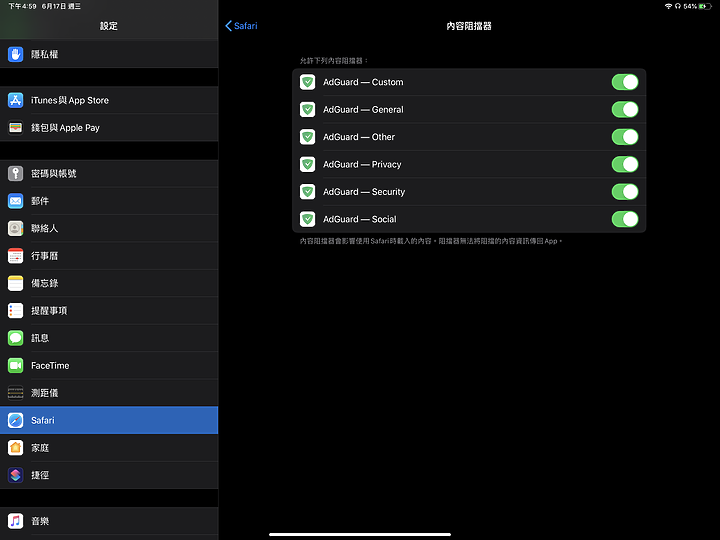Select 備忘錄 in the sidebar
The image size is (720, 540).
tap(109, 283)
